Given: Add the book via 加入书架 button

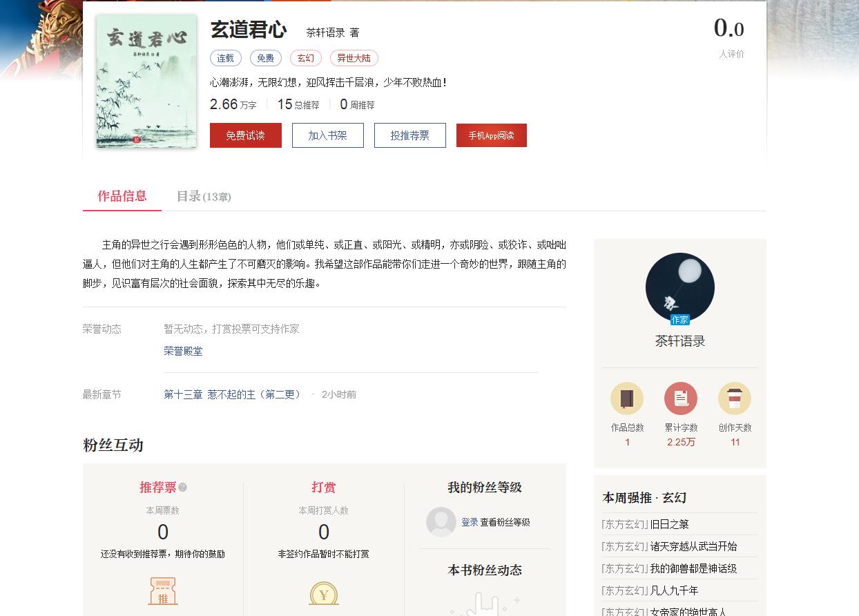Looking at the screenshot, I should (x=328, y=135).
